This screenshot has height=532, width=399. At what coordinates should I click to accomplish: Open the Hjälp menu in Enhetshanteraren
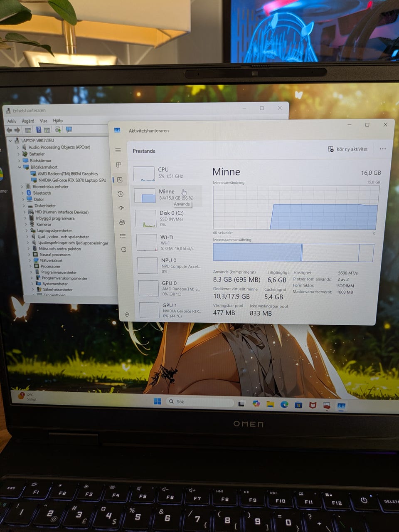click(58, 121)
